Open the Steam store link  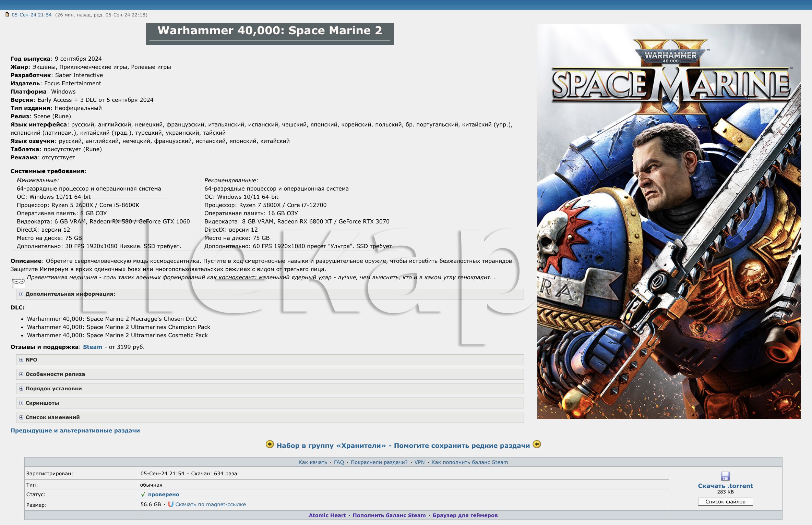(x=93, y=347)
